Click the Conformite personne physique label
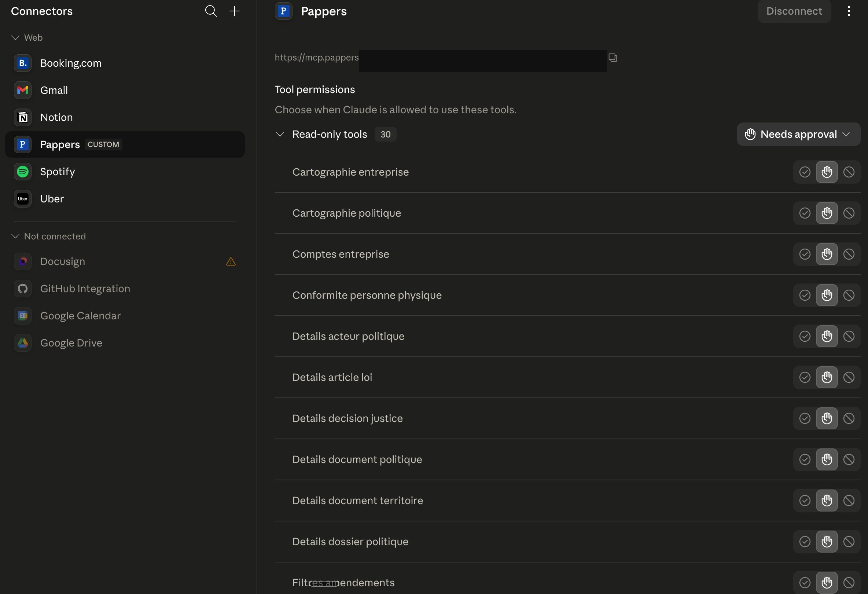 [367, 295]
